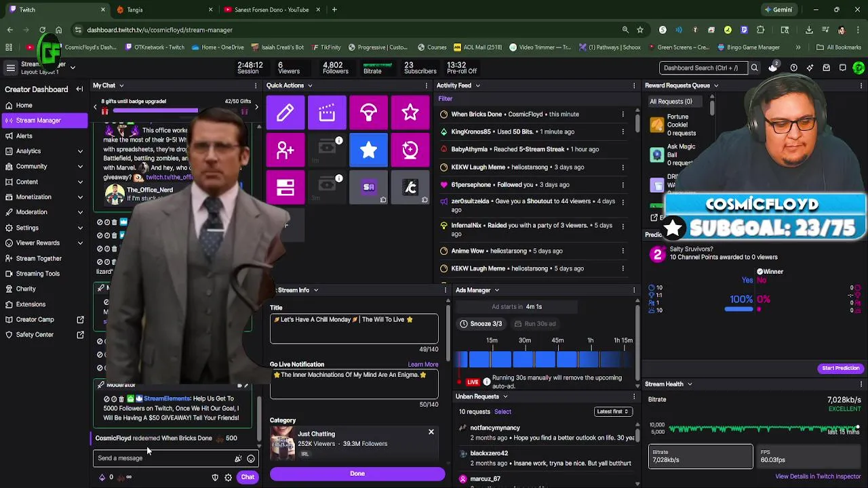Open the Ads Manager dropdown chevron

[496, 290]
